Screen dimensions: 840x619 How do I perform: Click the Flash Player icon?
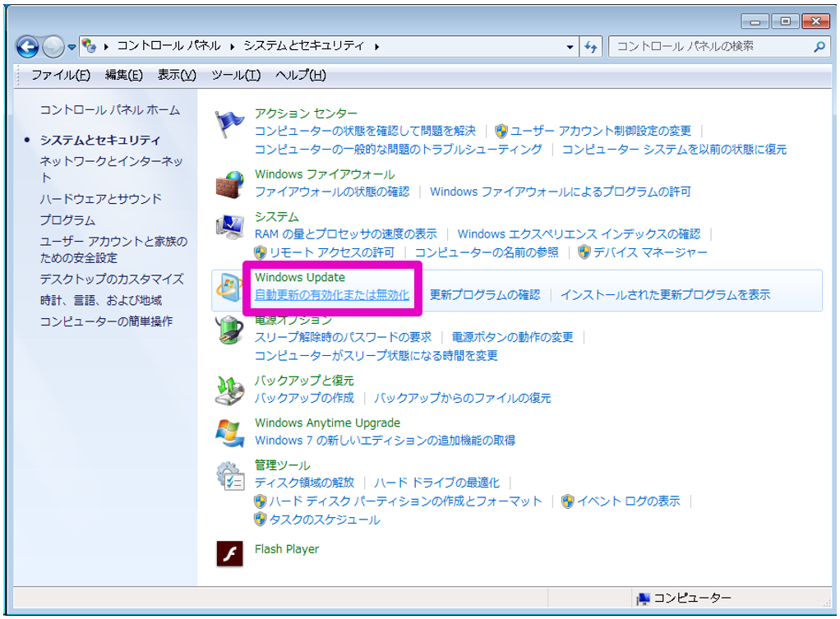click(x=229, y=553)
